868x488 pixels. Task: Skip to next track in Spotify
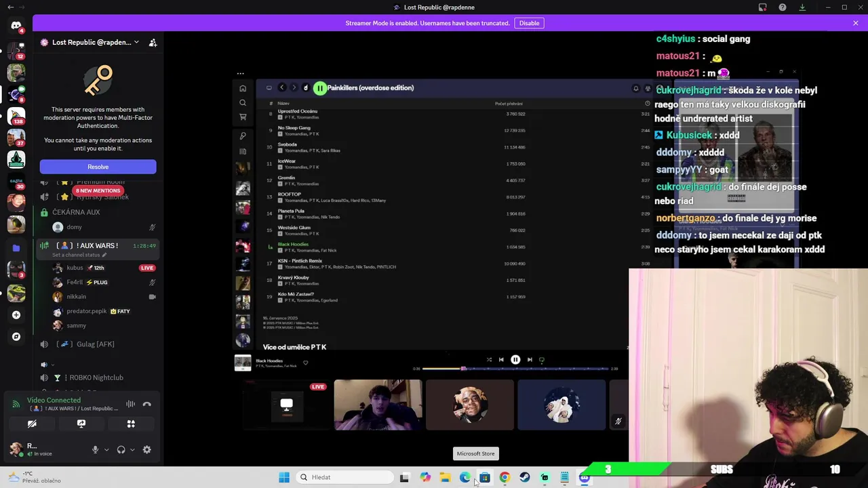tap(530, 360)
